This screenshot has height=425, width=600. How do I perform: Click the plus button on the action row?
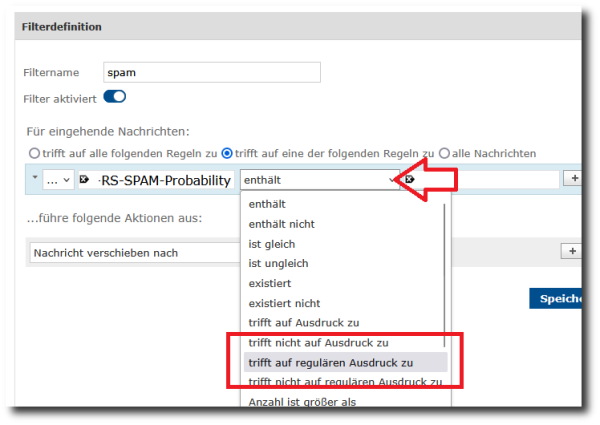coord(573,252)
